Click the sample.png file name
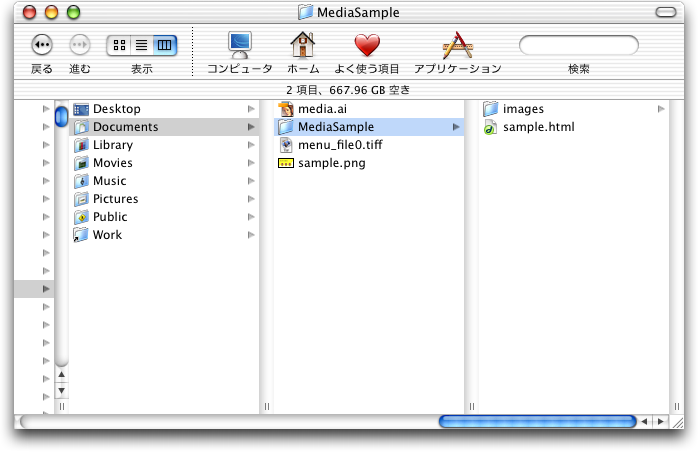The width and height of the screenshot is (698, 452). [x=332, y=163]
